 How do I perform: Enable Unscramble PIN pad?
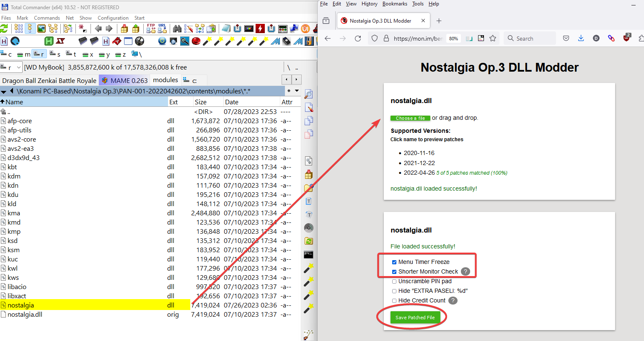click(394, 282)
